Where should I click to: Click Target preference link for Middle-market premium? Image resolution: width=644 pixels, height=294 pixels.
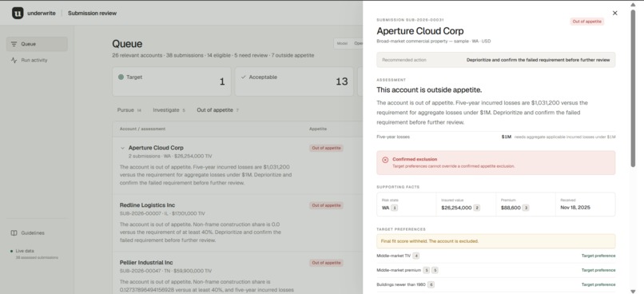[x=598, y=270]
